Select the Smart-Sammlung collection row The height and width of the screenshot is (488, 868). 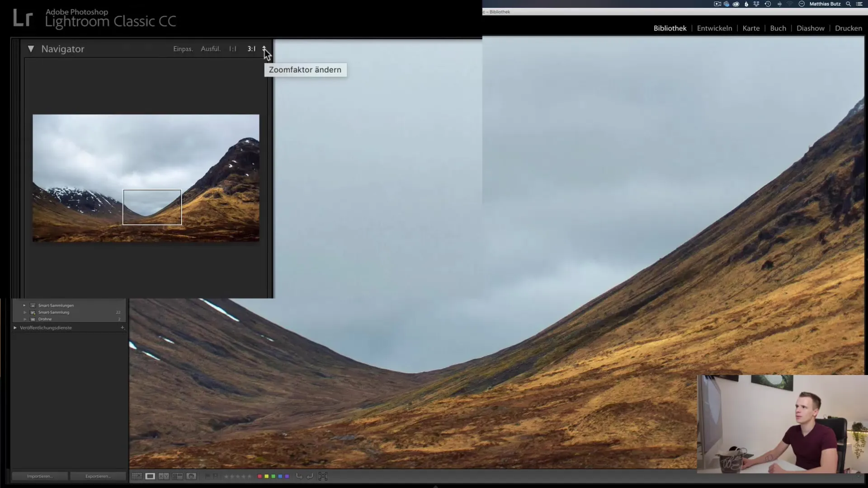click(x=69, y=312)
